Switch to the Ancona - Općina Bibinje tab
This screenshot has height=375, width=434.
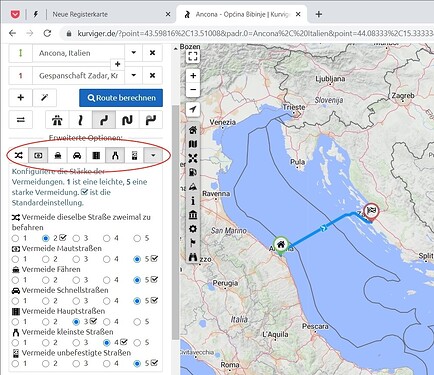(243, 14)
